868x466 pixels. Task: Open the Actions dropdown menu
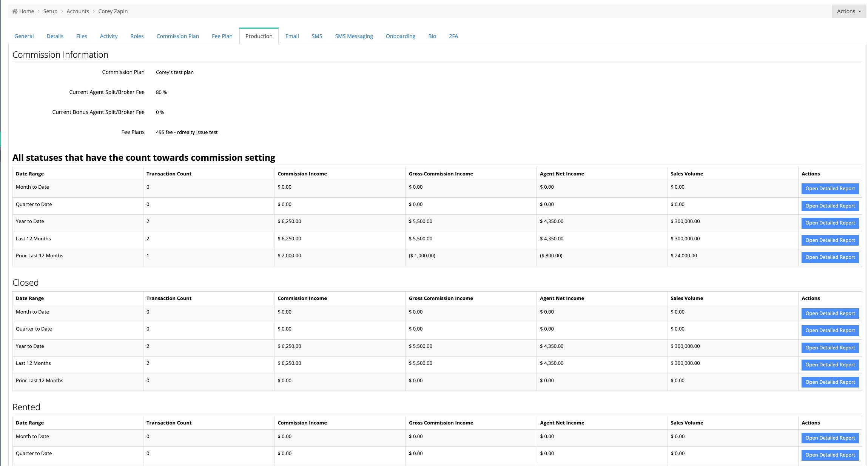pyautogui.click(x=848, y=11)
